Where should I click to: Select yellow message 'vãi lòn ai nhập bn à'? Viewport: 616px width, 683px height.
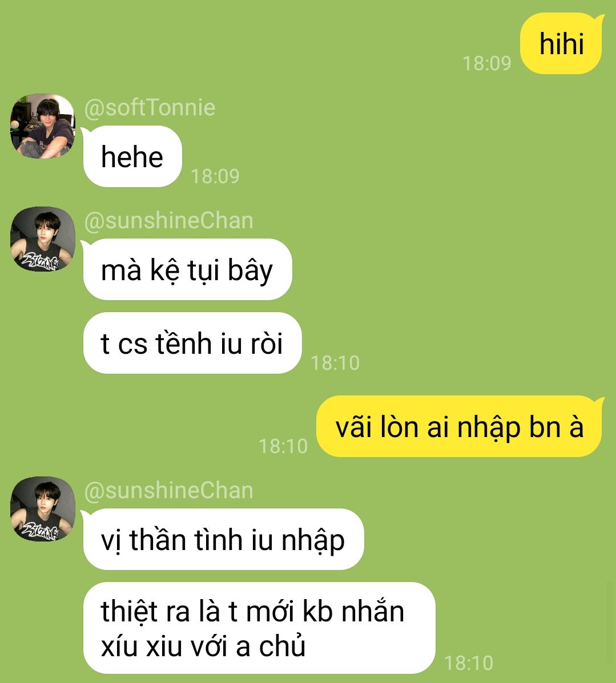[459, 426]
